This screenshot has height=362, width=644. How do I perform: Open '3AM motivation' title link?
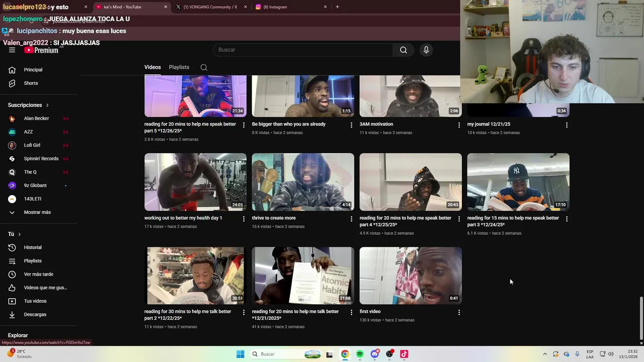(376, 124)
